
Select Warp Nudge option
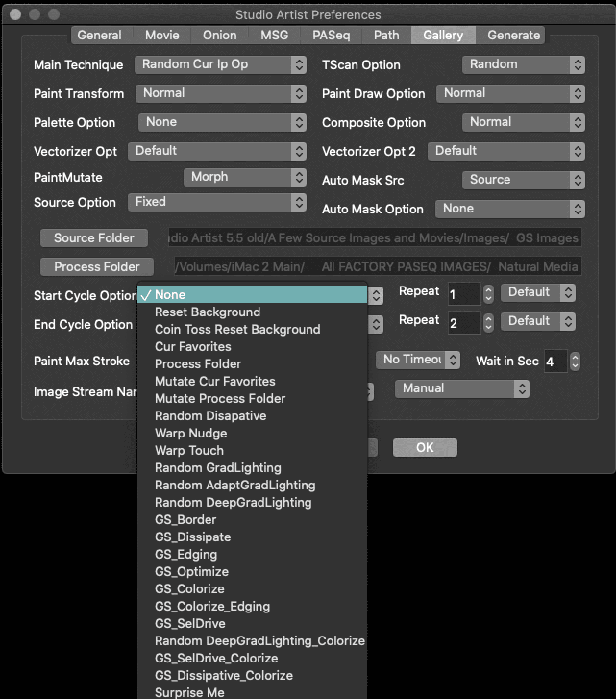coord(252,433)
